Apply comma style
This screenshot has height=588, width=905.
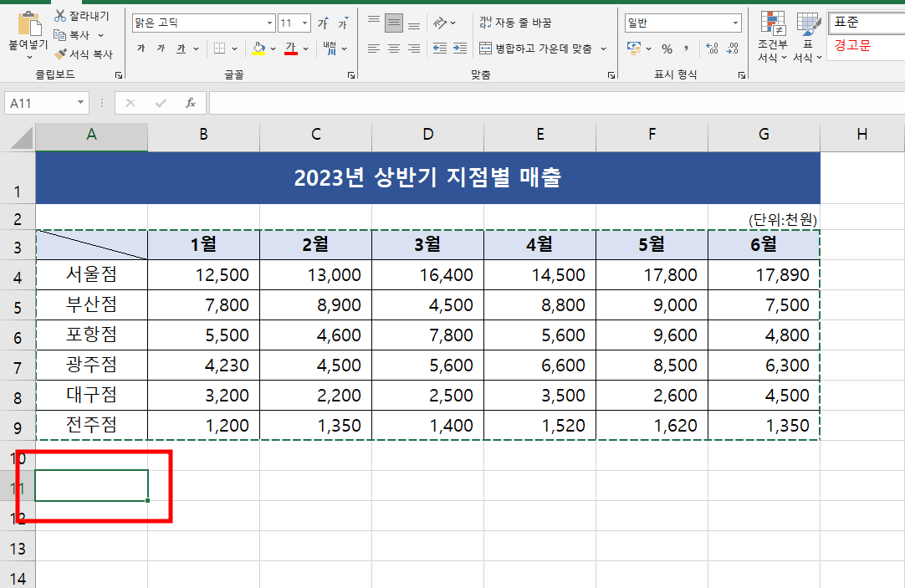686,49
